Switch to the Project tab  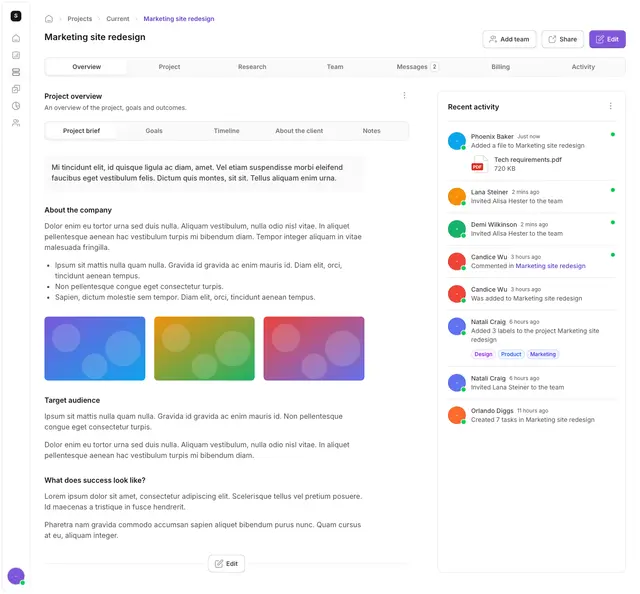169,67
